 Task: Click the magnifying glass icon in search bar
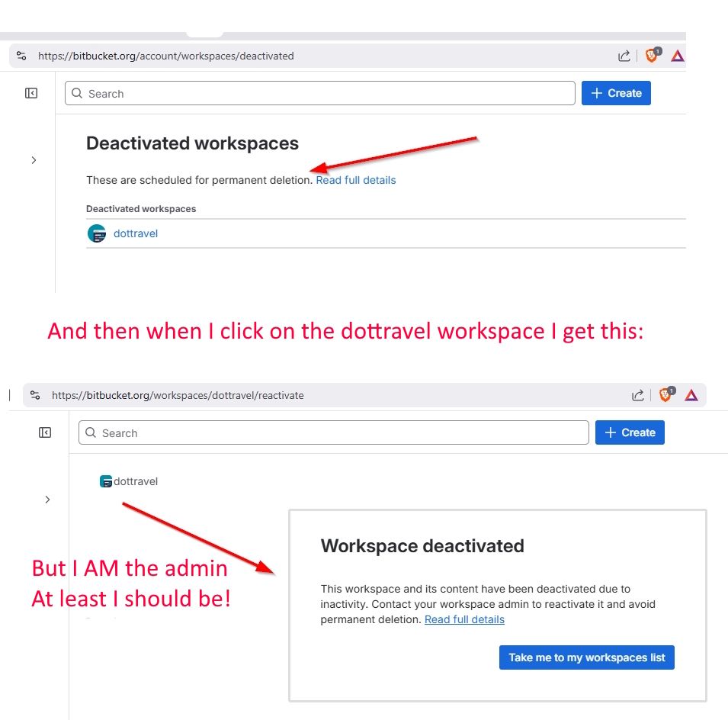click(76, 92)
